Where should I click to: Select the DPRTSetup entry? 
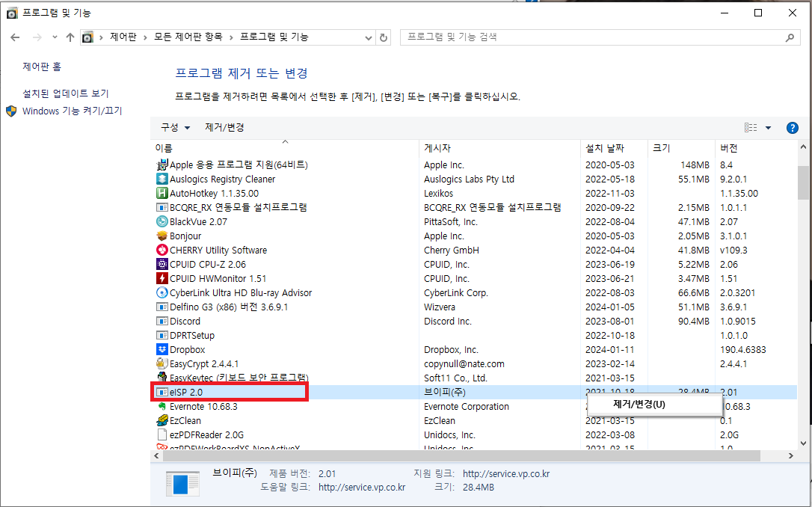(x=192, y=336)
